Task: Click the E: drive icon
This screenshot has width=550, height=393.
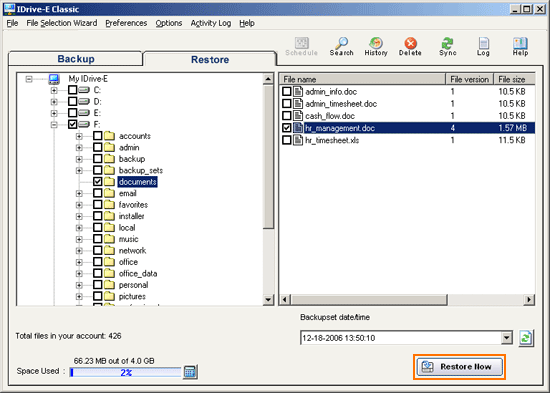Action: [84, 113]
